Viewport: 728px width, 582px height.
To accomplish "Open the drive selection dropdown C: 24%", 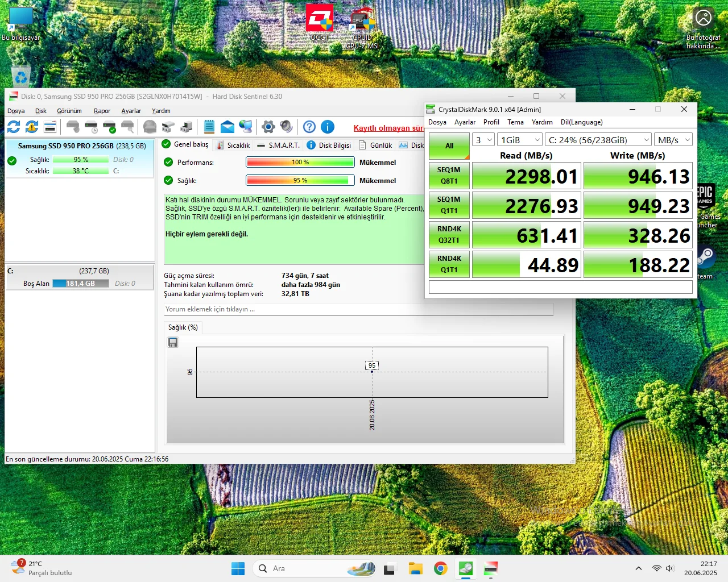I will click(x=598, y=140).
